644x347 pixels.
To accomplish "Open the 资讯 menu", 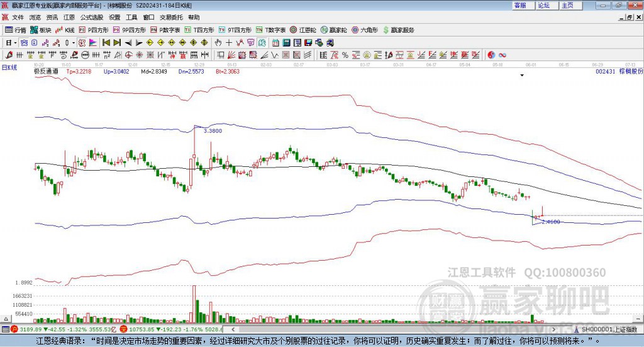I will [52, 17].
